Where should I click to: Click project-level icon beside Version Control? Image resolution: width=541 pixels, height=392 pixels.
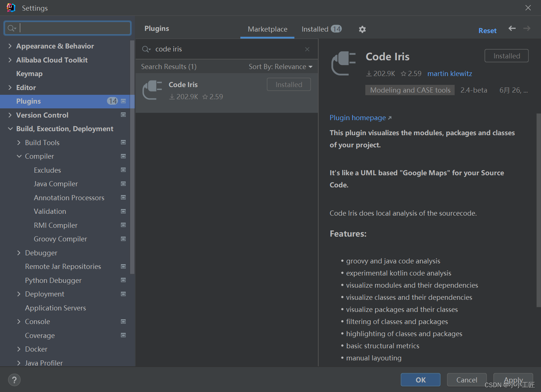tap(123, 115)
